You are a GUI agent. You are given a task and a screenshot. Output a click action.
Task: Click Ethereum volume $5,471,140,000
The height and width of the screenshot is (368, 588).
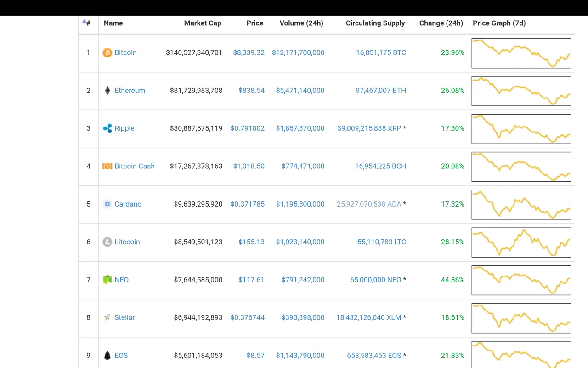[x=300, y=91]
